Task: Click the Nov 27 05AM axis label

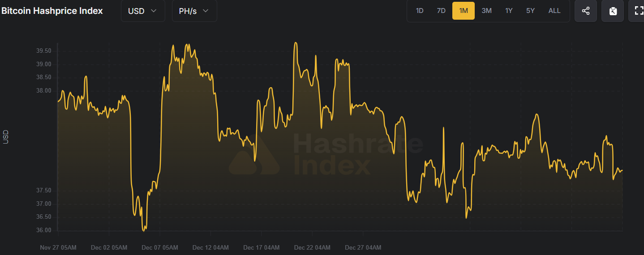Action: click(x=58, y=247)
